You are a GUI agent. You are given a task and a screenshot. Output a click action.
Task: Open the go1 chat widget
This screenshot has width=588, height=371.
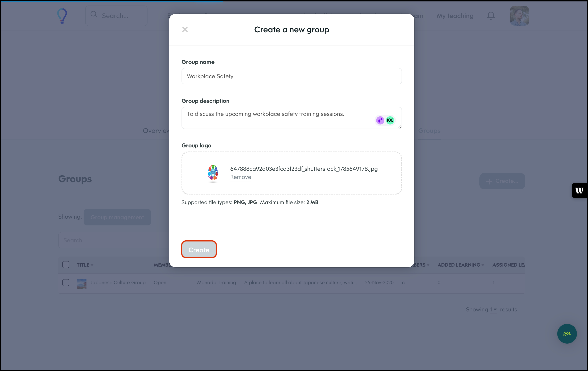[x=567, y=333]
